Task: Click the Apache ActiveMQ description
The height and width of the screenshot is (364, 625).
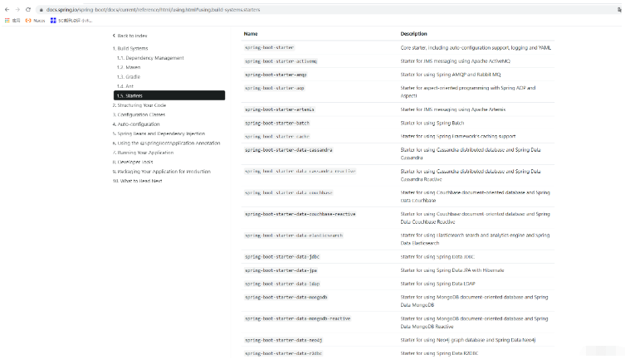Action: click(x=455, y=61)
